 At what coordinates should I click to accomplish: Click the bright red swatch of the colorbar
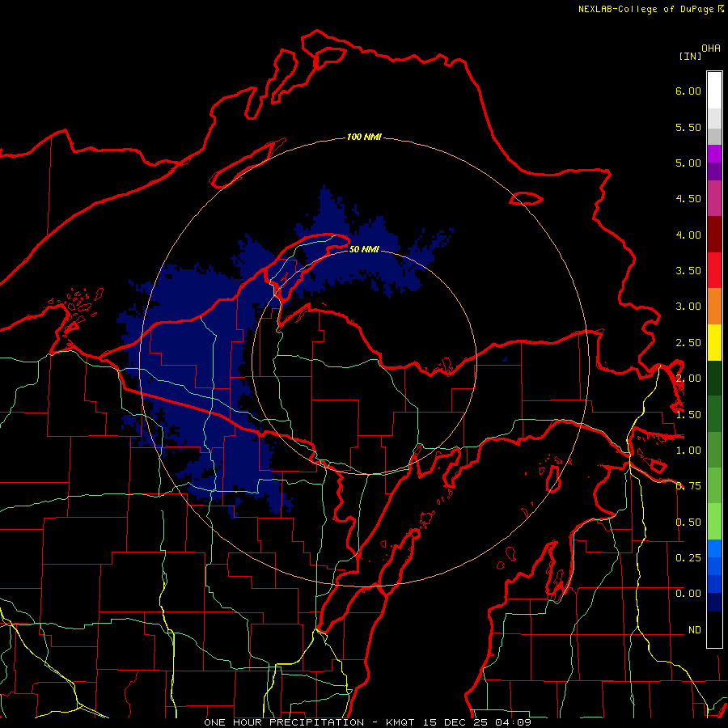tap(714, 270)
